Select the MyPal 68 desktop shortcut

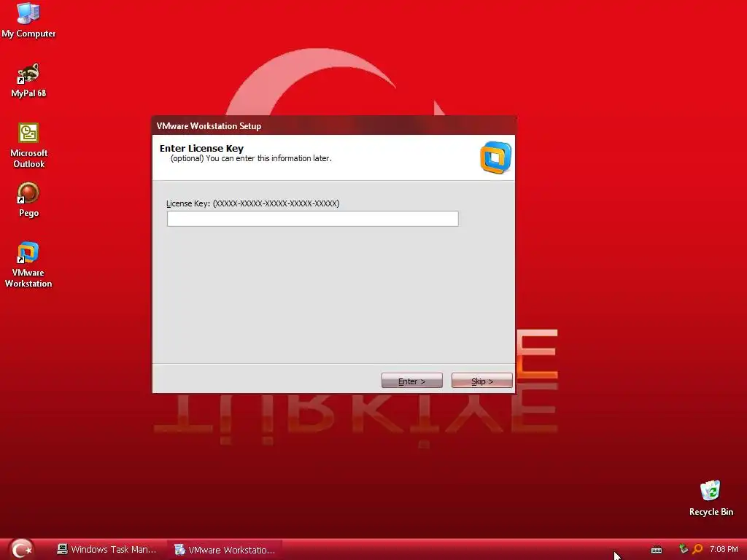(x=28, y=80)
